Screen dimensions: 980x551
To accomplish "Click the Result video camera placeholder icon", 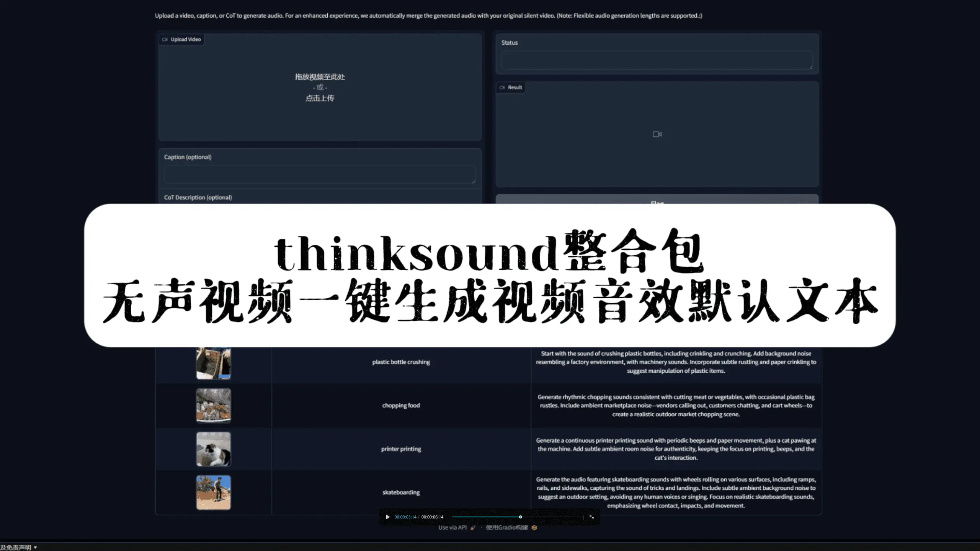I will pyautogui.click(x=657, y=134).
